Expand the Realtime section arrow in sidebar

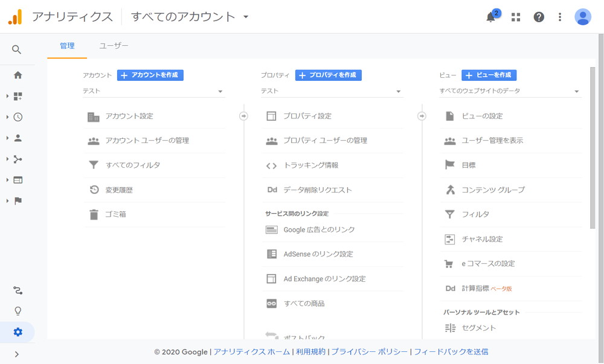(x=7, y=117)
